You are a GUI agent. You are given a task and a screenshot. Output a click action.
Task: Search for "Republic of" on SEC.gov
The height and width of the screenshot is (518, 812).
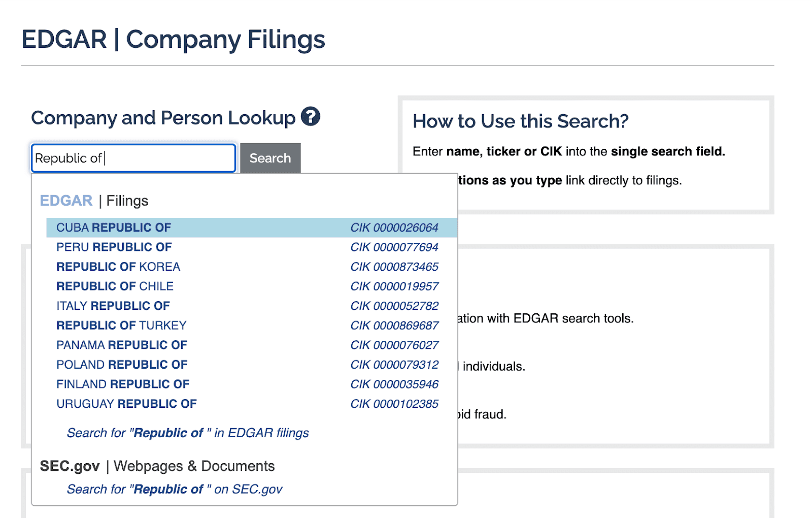click(x=175, y=489)
